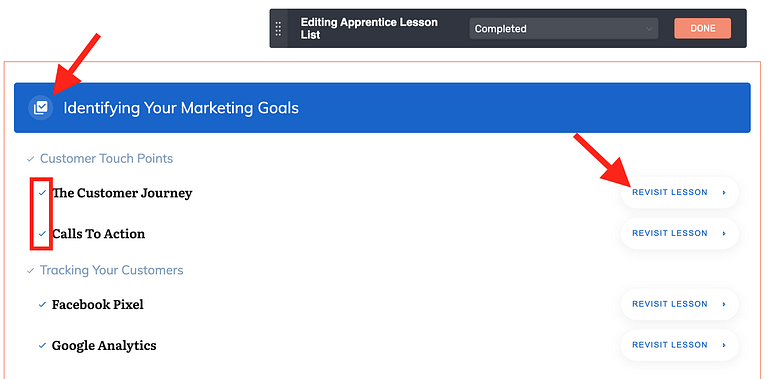Click checkmark beside Tracking Your Customers chapter
The image size is (769, 379).
(30, 271)
